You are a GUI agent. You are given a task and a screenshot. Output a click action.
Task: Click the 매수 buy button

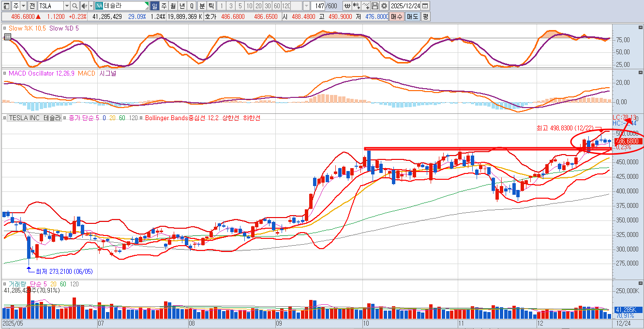(397, 16)
